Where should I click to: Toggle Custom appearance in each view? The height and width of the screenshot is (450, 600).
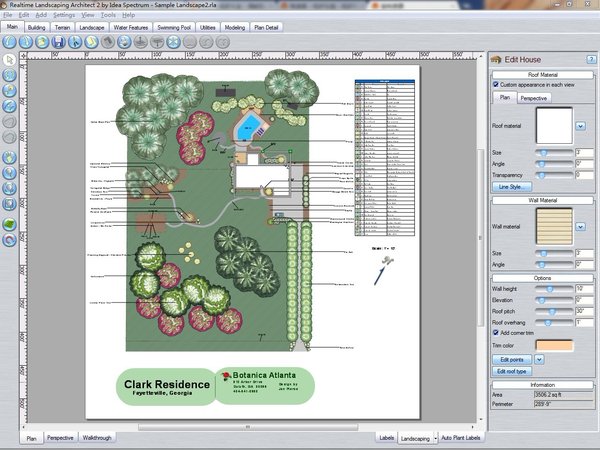click(496, 85)
